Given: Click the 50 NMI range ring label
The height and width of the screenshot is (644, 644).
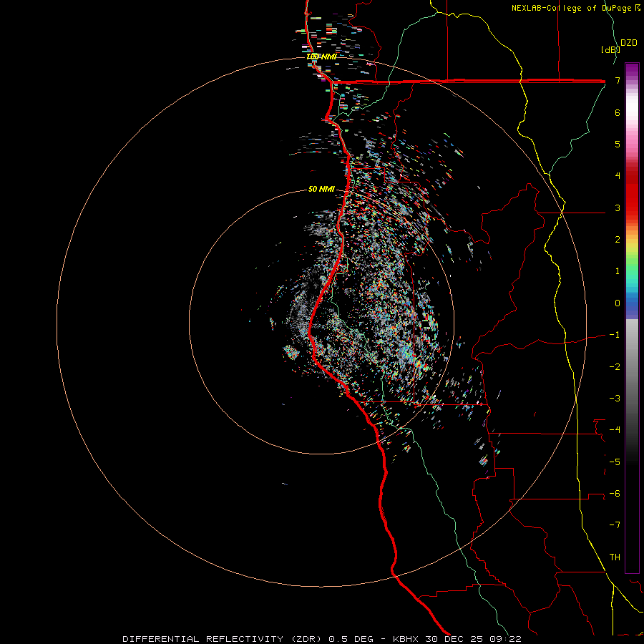Looking at the screenshot, I should point(321,190).
